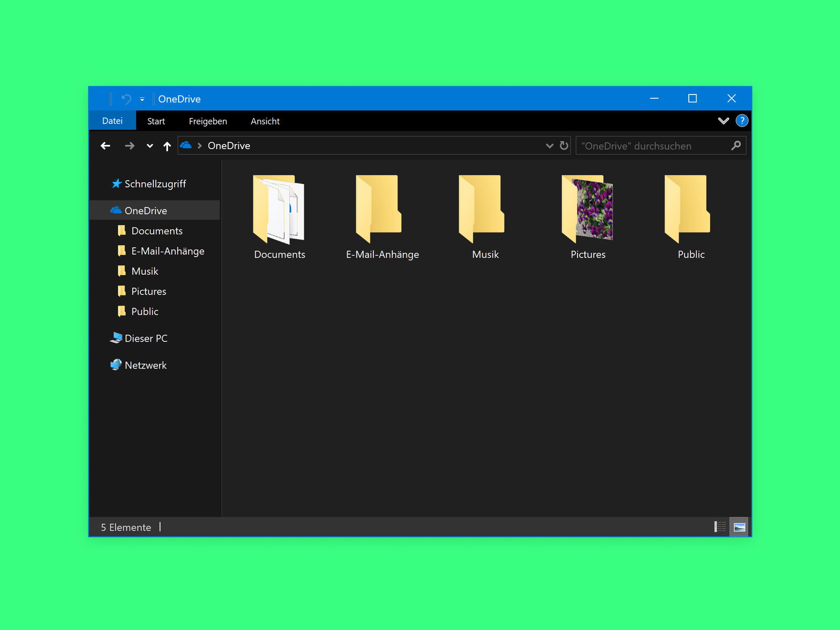Select the Documents folder icon in content area
Screen dimensions: 840x630
pos(279,209)
